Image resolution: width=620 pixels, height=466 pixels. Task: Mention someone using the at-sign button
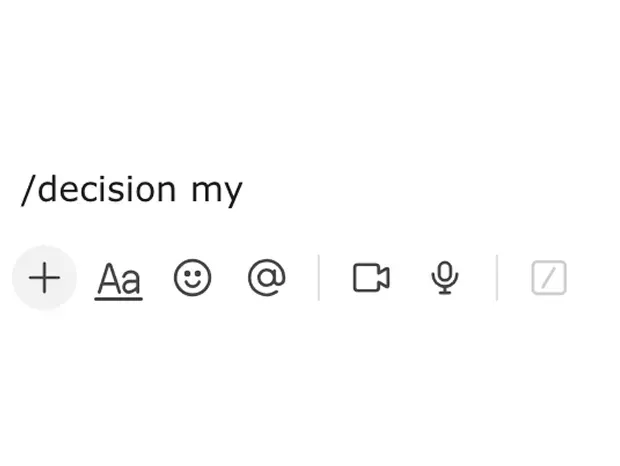pyautogui.click(x=266, y=278)
